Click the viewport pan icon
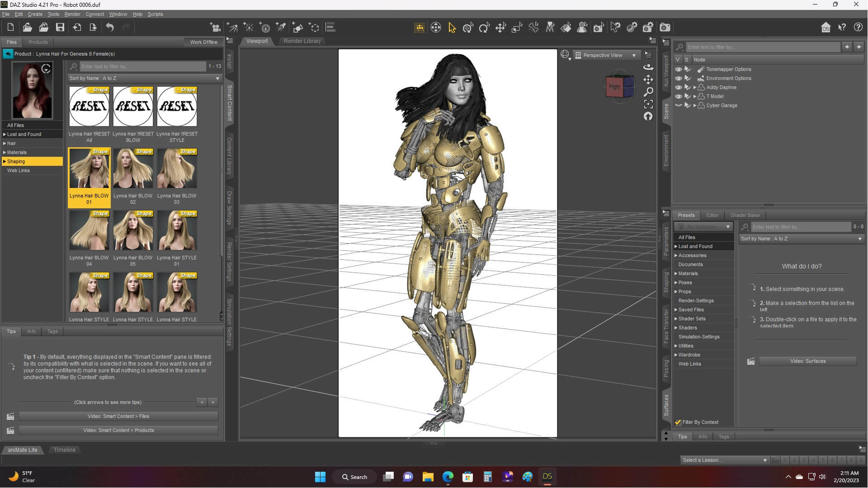 tap(648, 80)
